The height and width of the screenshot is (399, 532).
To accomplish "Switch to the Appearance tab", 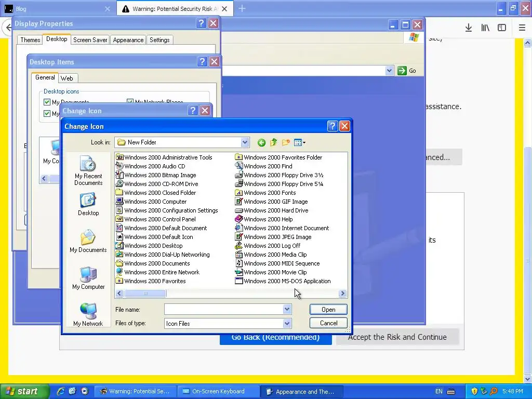I will click(128, 39).
